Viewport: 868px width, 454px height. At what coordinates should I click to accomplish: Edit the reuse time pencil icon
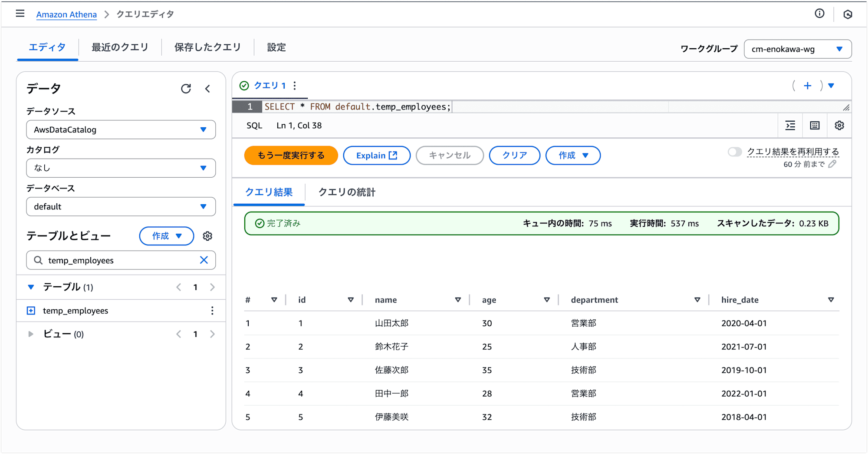832,164
